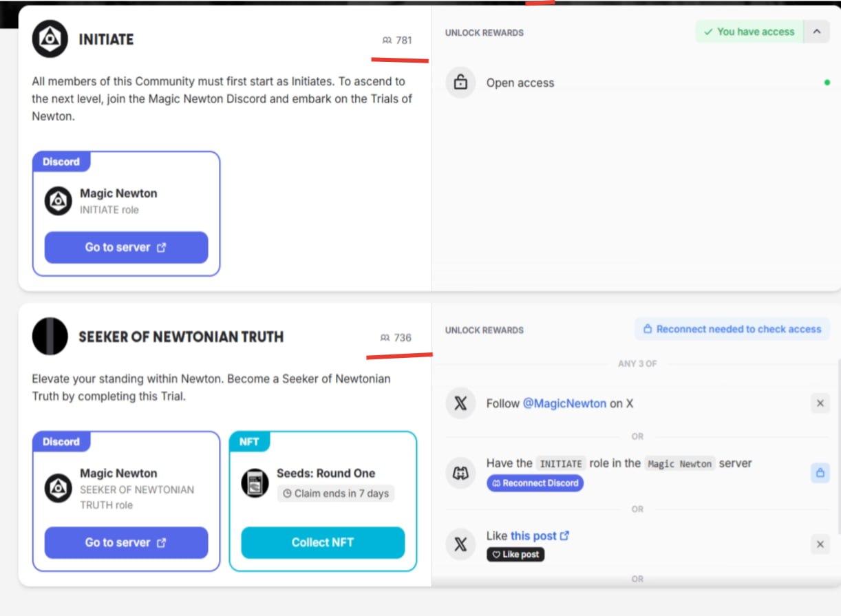Image resolution: width=841 pixels, height=616 pixels.
Task: Click UNLOCK REWARDS heading in Seeker panel
Action: pyautogui.click(x=485, y=330)
